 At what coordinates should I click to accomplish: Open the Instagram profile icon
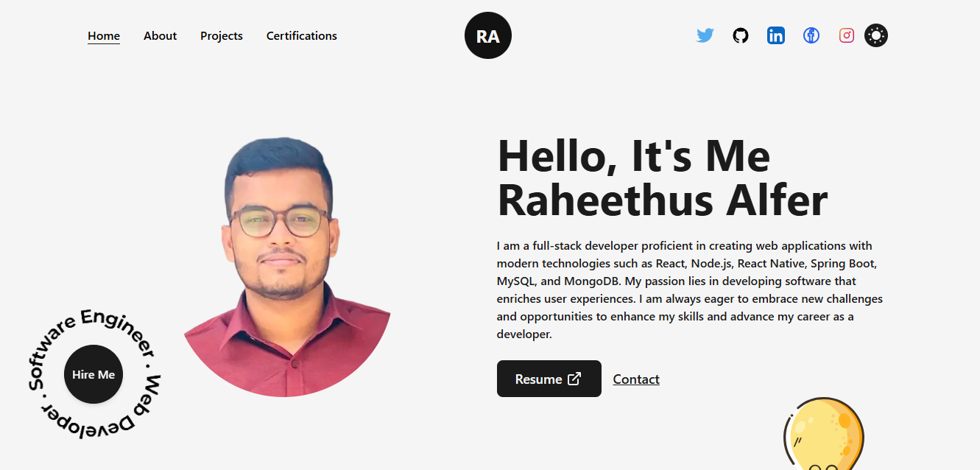pyautogui.click(x=847, y=35)
